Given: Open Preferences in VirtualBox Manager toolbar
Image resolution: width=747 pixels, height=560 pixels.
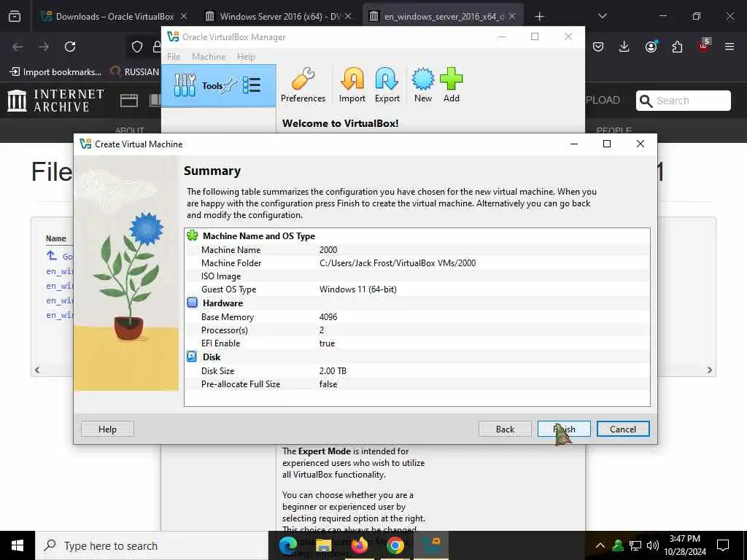Looking at the screenshot, I should click(303, 85).
